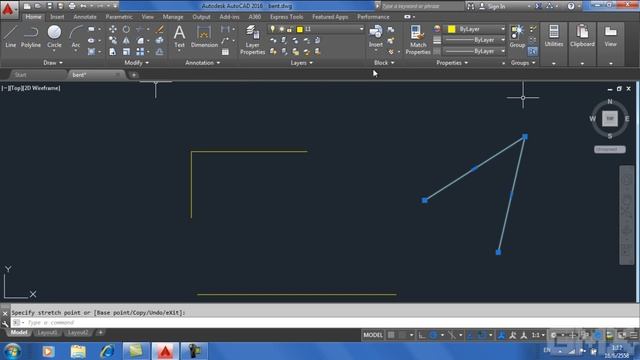
Task: Click the yellow ByLayer object color swatch
Action: (451, 29)
